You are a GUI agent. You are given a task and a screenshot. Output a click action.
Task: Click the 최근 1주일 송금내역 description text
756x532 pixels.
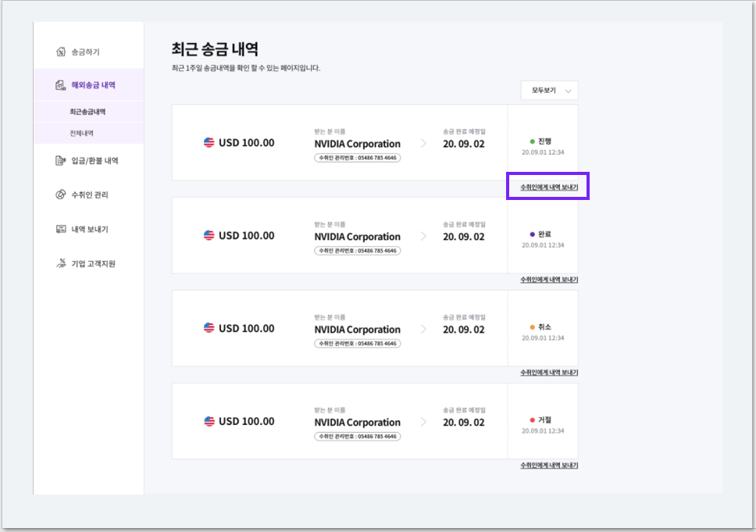pos(246,68)
